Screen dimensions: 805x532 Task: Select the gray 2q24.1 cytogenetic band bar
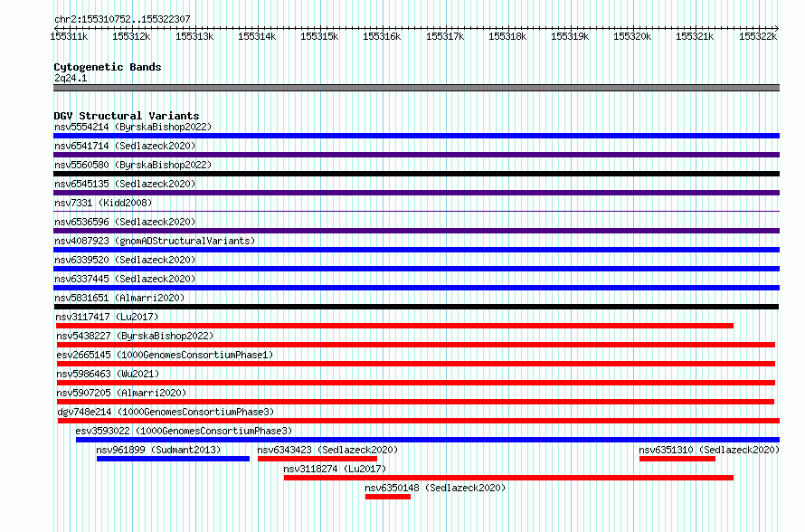(416, 88)
